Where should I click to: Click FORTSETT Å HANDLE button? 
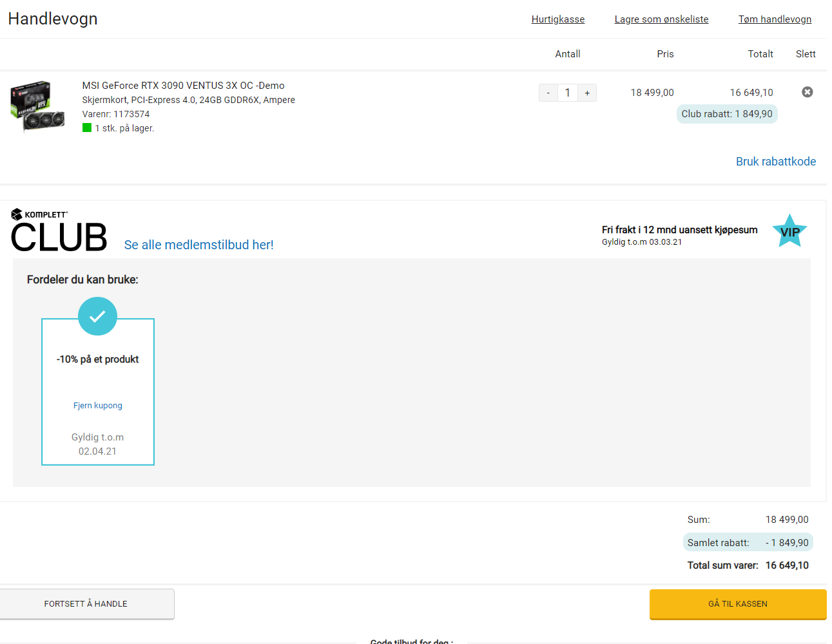pos(86,604)
